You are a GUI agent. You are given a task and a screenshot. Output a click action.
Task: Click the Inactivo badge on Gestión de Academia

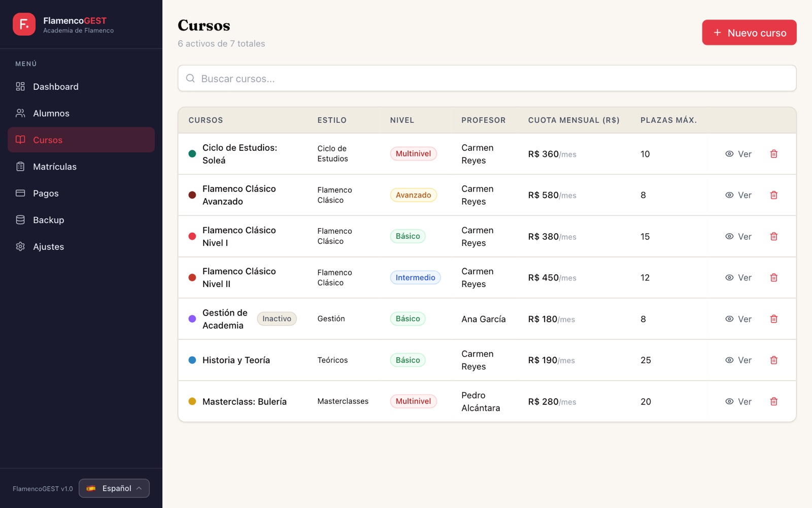click(x=277, y=319)
